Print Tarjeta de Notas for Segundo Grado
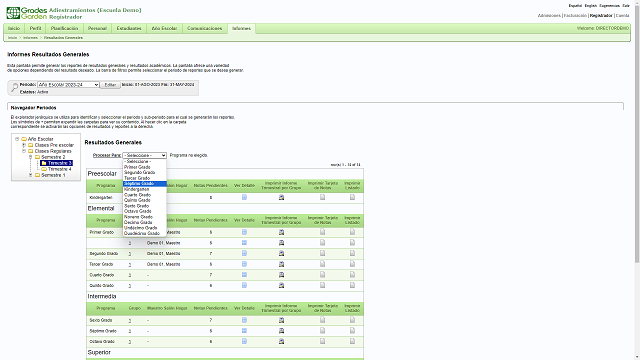Screen dimensions: 640x360 [322, 253]
